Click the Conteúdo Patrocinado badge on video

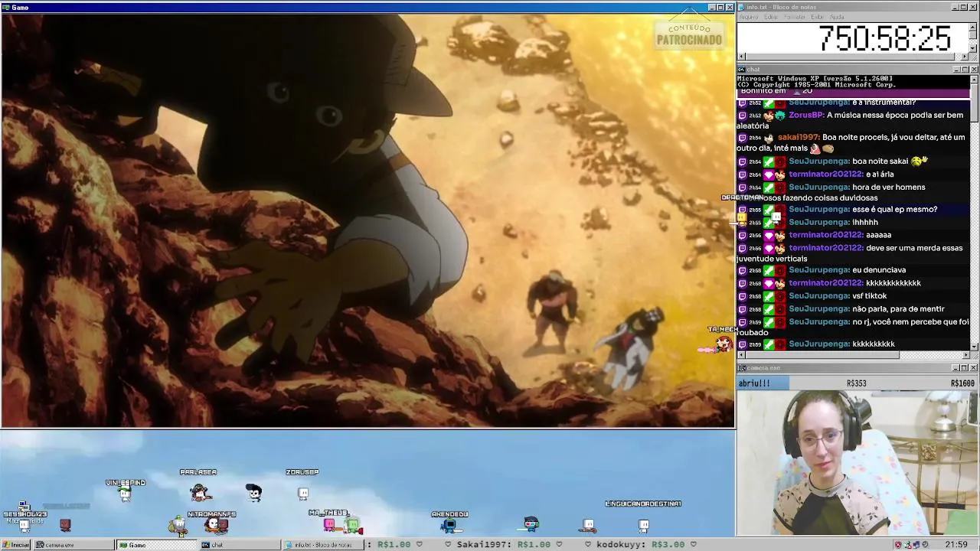click(x=689, y=34)
